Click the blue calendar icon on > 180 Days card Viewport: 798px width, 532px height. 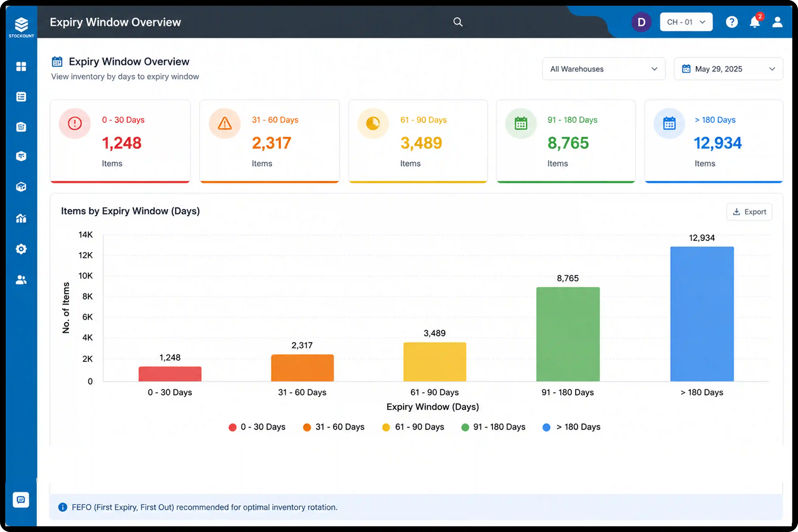tap(669, 123)
